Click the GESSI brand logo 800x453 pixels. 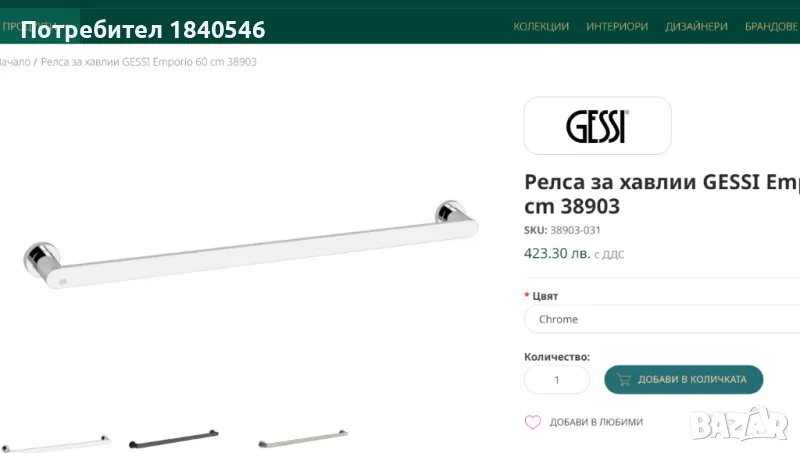[597, 126]
